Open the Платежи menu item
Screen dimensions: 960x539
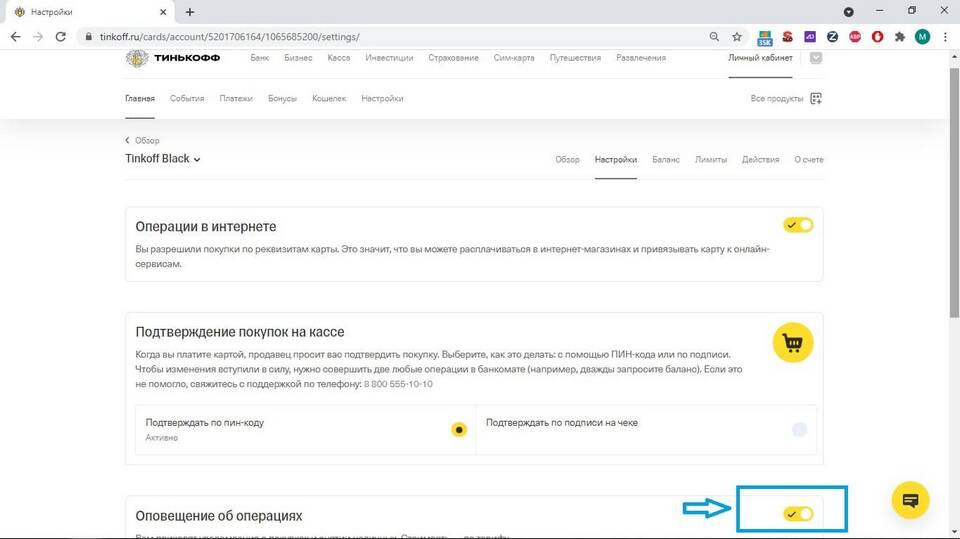point(236,99)
